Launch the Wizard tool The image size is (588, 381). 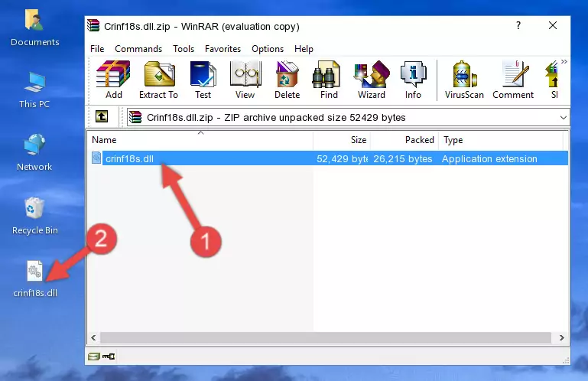372,80
